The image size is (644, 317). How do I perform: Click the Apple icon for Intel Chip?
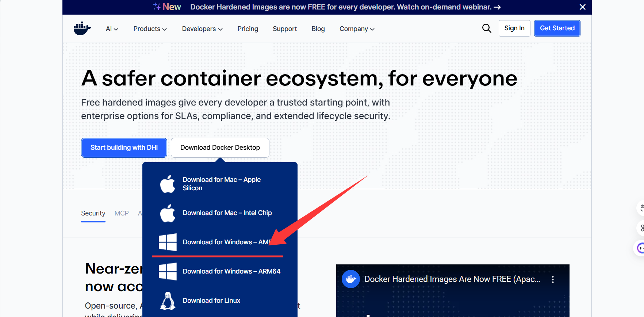coord(168,213)
